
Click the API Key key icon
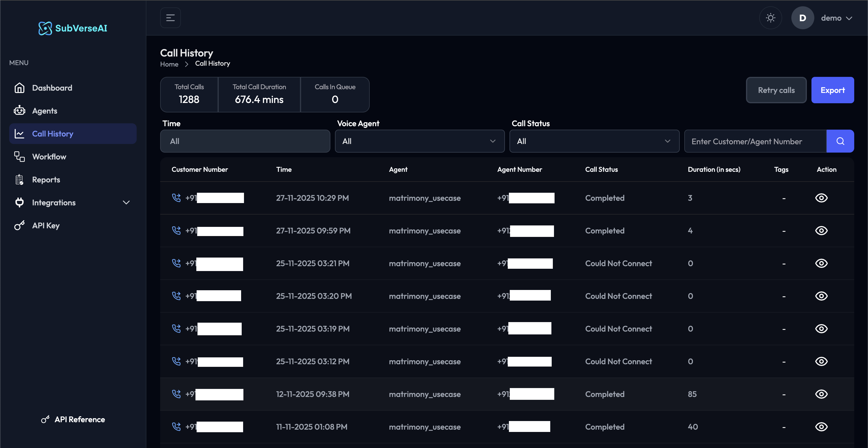click(20, 225)
